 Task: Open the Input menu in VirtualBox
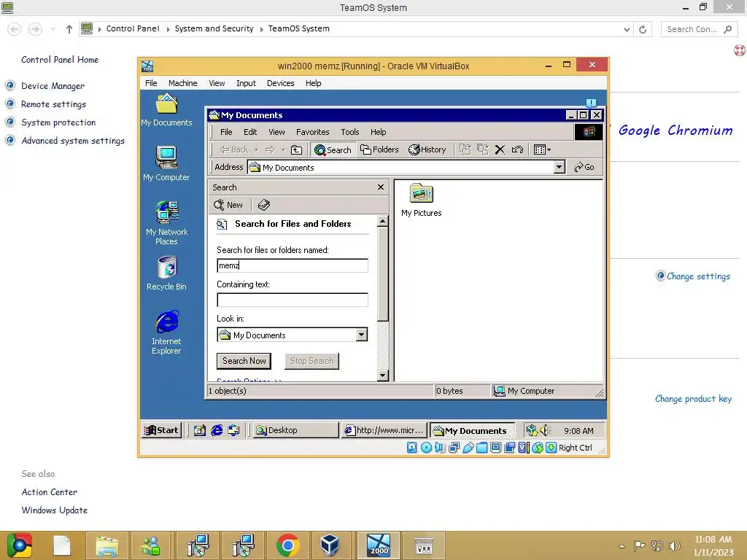246,83
